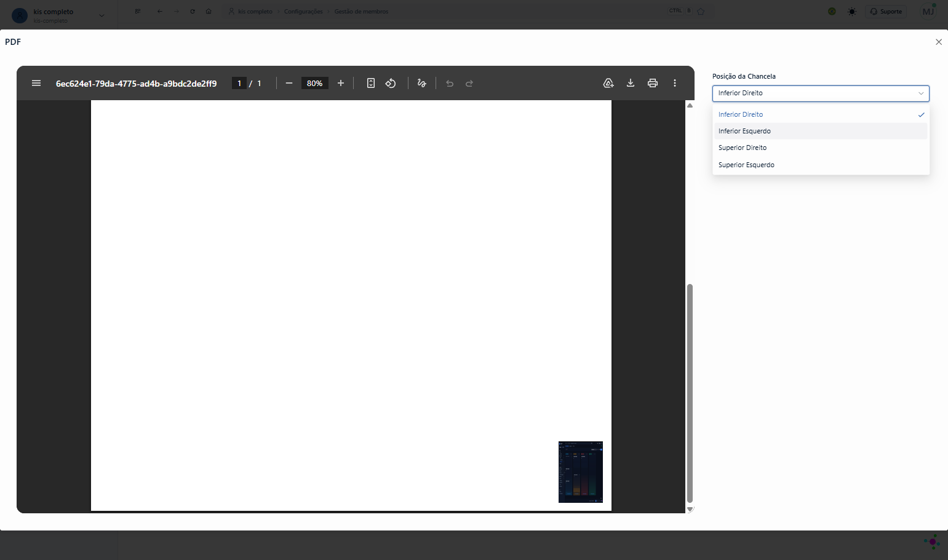Viewport: 948px width, 560px height.
Task: Choose the Inferior Direito option
Action: coord(821,114)
